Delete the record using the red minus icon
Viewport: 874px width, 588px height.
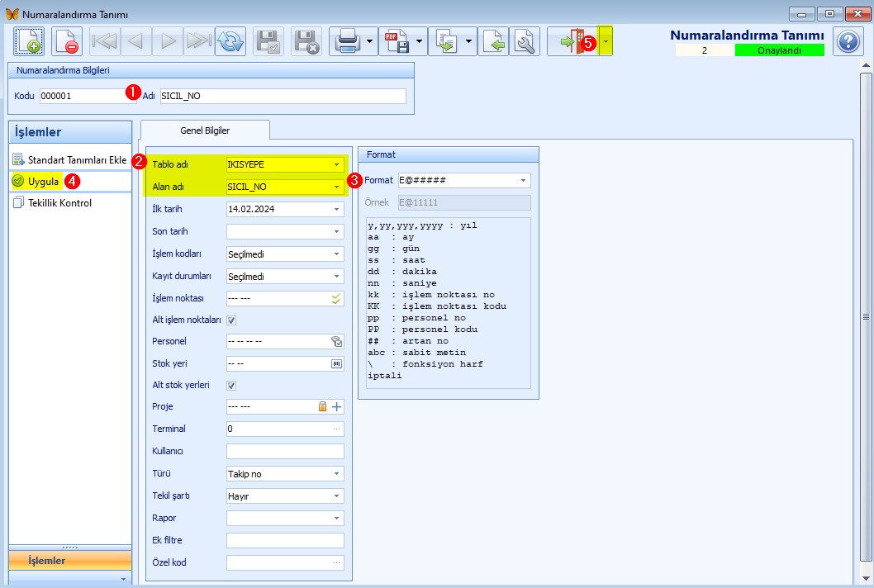tap(67, 41)
